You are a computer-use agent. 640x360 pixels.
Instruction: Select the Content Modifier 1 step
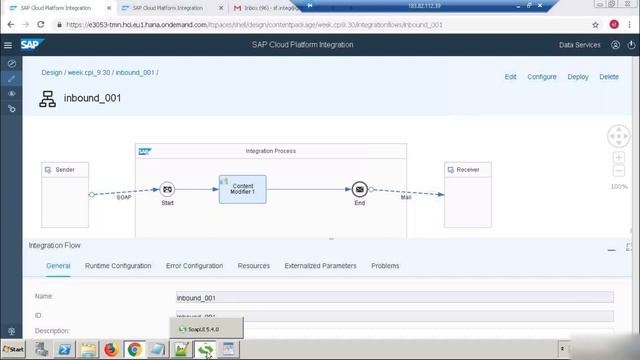click(x=242, y=189)
